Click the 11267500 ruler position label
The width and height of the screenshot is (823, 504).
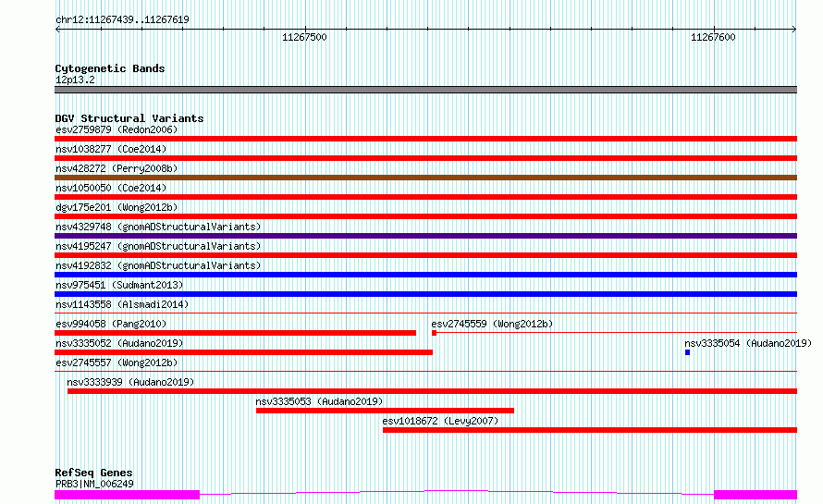click(304, 37)
